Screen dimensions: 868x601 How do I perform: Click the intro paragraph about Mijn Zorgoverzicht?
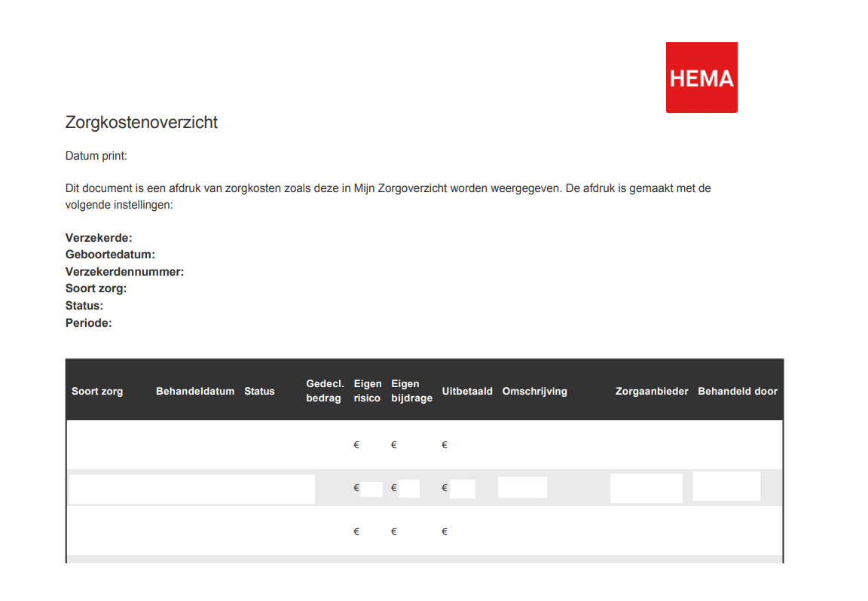click(388, 197)
